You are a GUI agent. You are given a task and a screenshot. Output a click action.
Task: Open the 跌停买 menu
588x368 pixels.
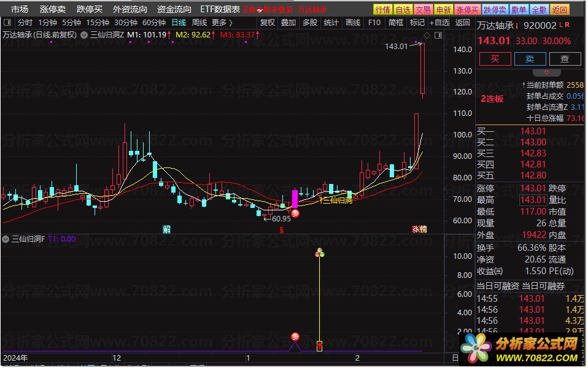[89, 9]
